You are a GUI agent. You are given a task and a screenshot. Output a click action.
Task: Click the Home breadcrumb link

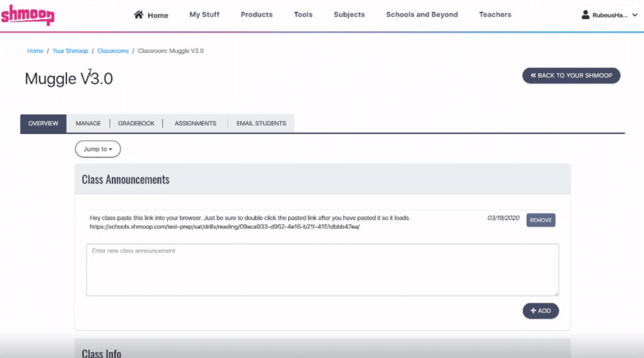[x=35, y=51]
